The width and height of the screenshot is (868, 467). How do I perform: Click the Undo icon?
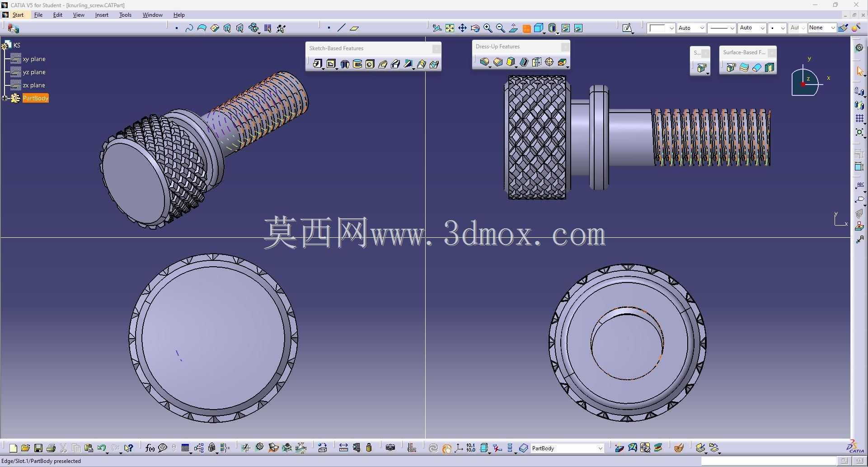pos(102,448)
